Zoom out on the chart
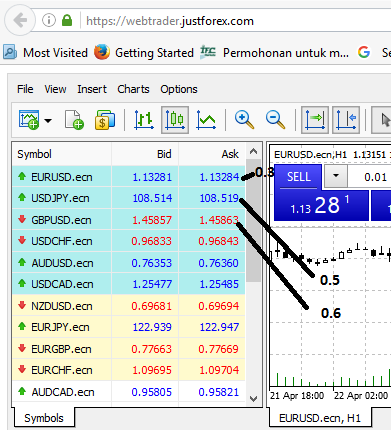The height and width of the screenshot is (430, 391). point(275,120)
